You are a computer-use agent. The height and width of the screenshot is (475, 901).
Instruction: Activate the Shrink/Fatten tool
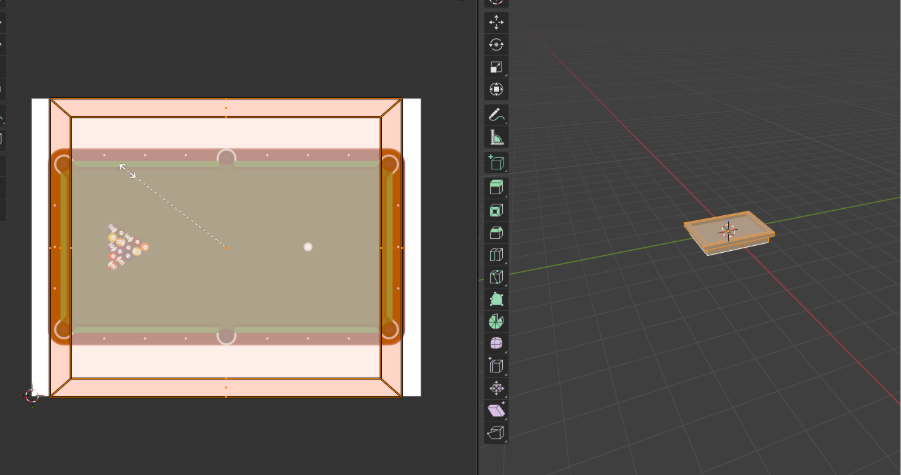(496, 388)
